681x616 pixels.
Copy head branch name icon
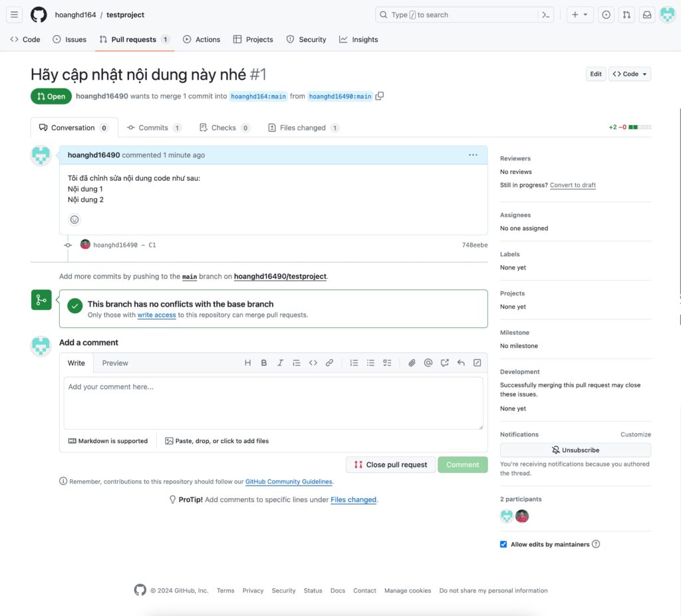pyautogui.click(x=379, y=96)
